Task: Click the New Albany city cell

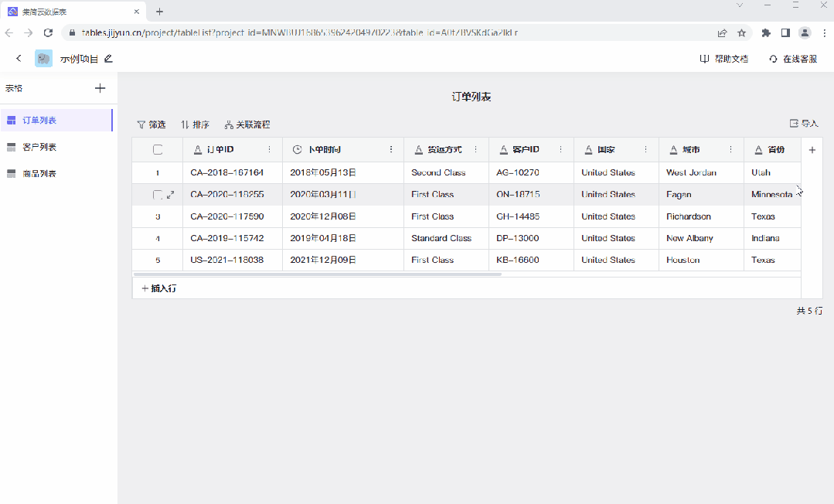Action: point(702,238)
